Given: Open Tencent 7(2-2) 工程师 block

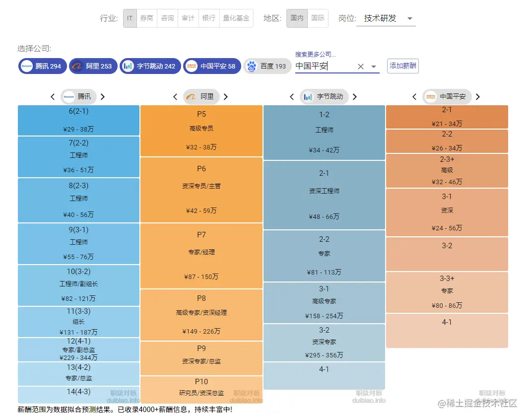Looking at the screenshot, I should pyautogui.click(x=78, y=157).
